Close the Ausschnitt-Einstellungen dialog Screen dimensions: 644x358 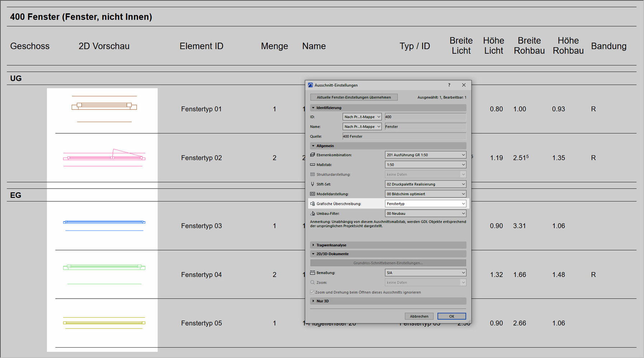click(464, 85)
